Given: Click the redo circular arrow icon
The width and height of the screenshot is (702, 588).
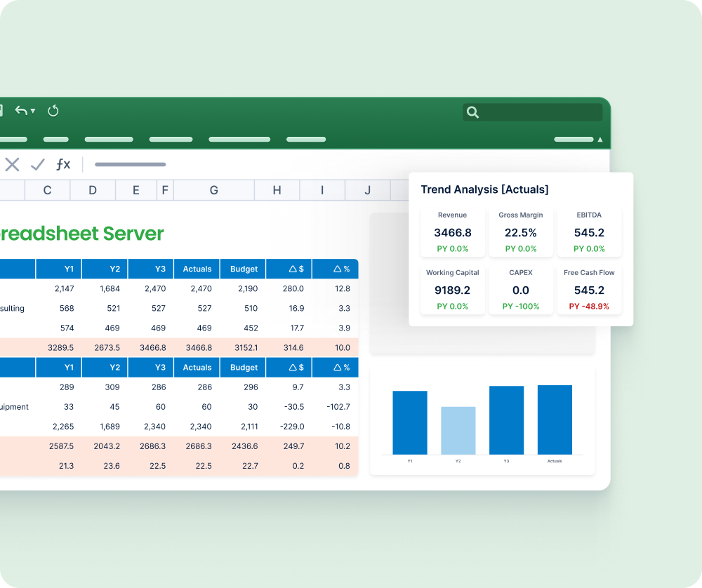Looking at the screenshot, I should coord(53,111).
